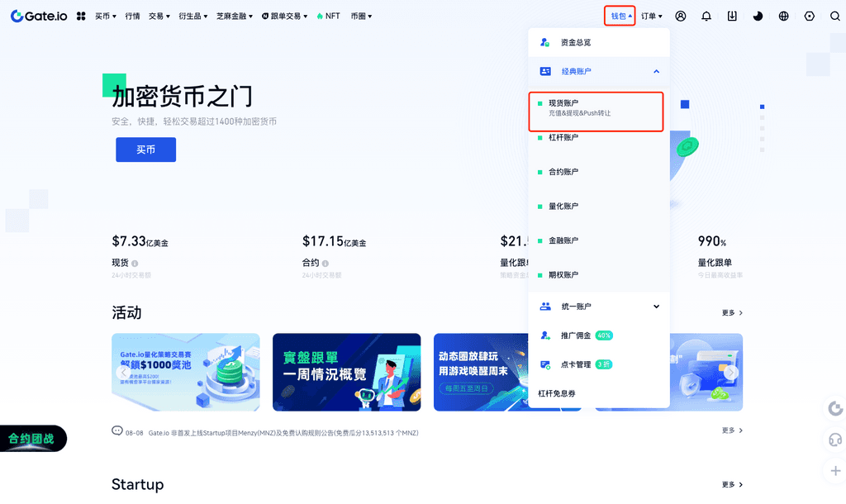846x504 pixels.
Task: Collapse the 经典账户 section
Action: pyautogui.click(x=656, y=72)
